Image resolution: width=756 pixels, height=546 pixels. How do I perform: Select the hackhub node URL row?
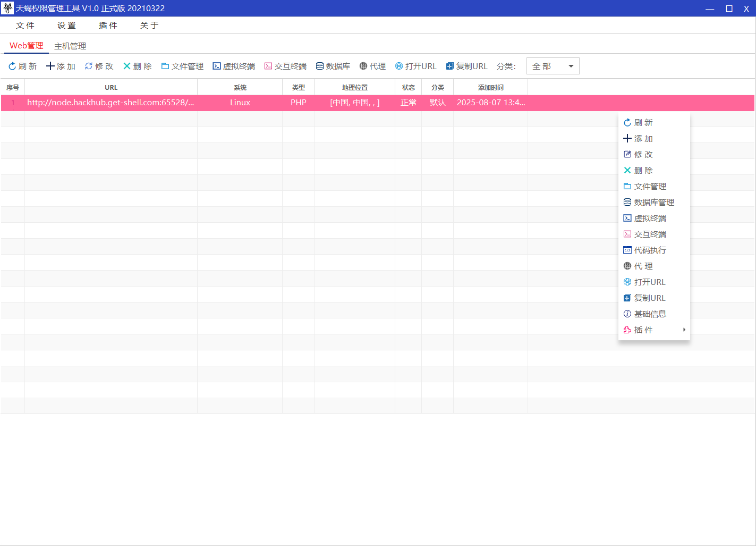[112, 103]
